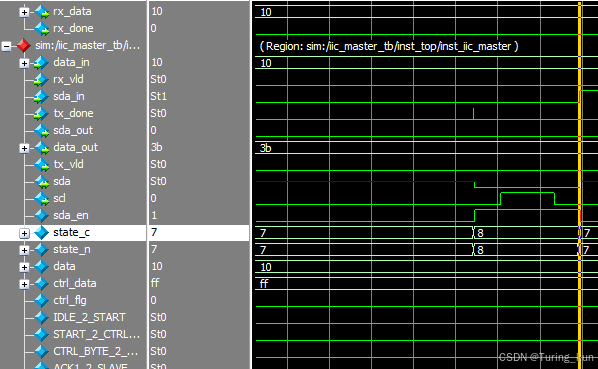The height and width of the screenshot is (369, 598).
Task: Click the ctrl_data signal icon
Action: (42, 284)
